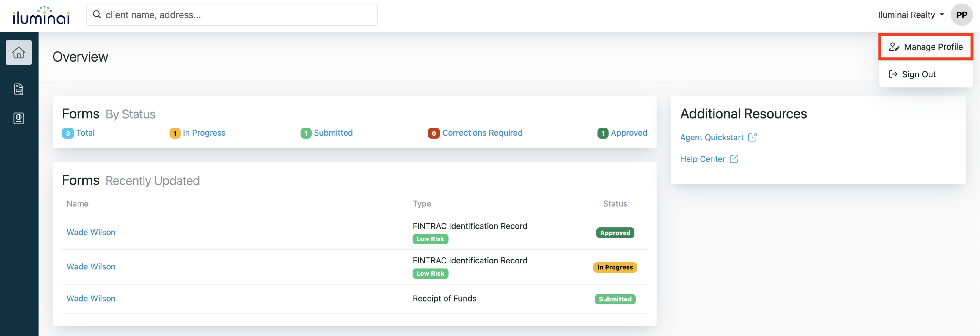980x336 pixels.
Task: Expand the Iluminai Realty dropdown
Action: (911, 15)
